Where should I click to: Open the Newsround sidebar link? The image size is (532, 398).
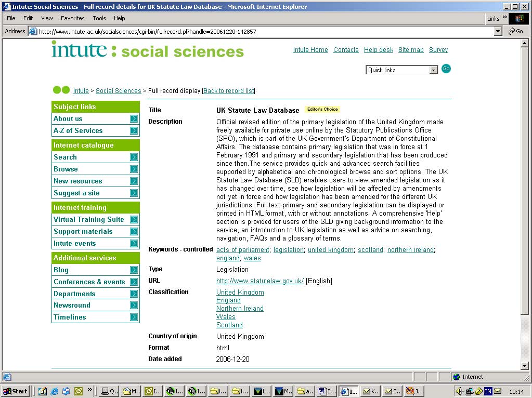click(x=72, y=305)
